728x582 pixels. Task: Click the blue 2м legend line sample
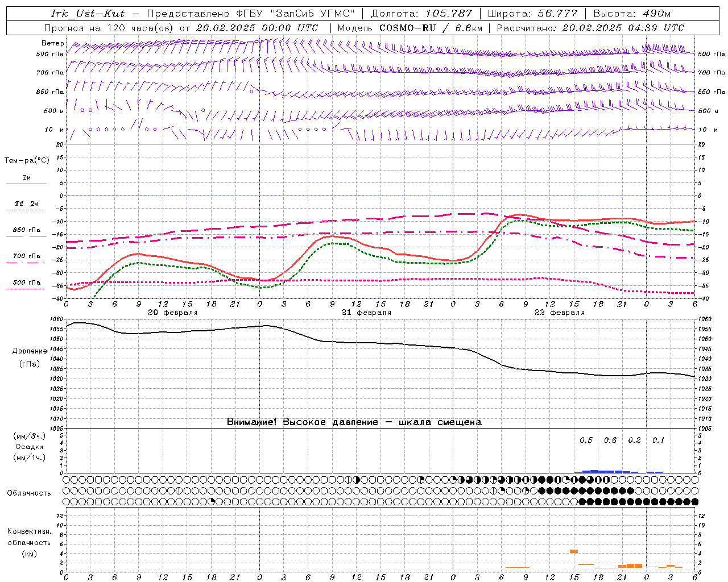[x=26, y=184]
